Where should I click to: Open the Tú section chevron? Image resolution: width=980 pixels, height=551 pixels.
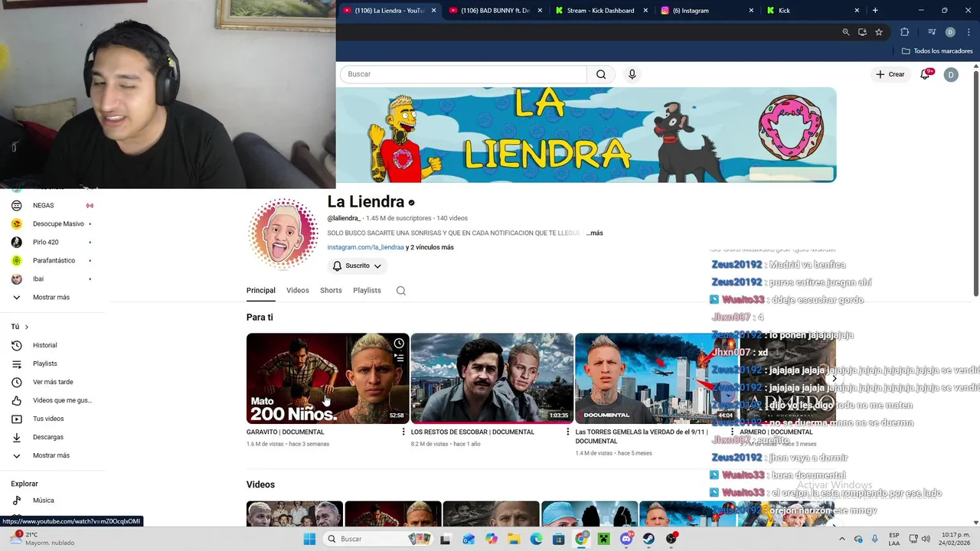click(26, 327)
